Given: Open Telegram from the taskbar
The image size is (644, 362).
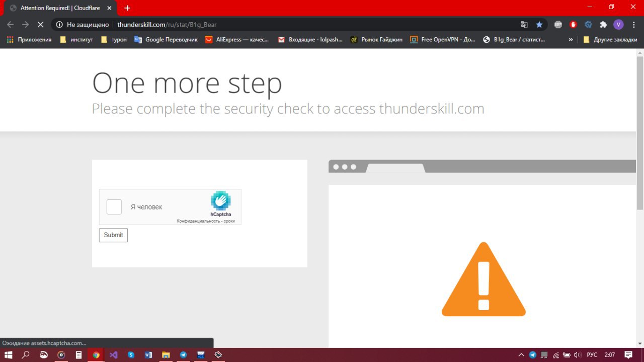Looking at the screenshot, I should click(x=183, y=355).
